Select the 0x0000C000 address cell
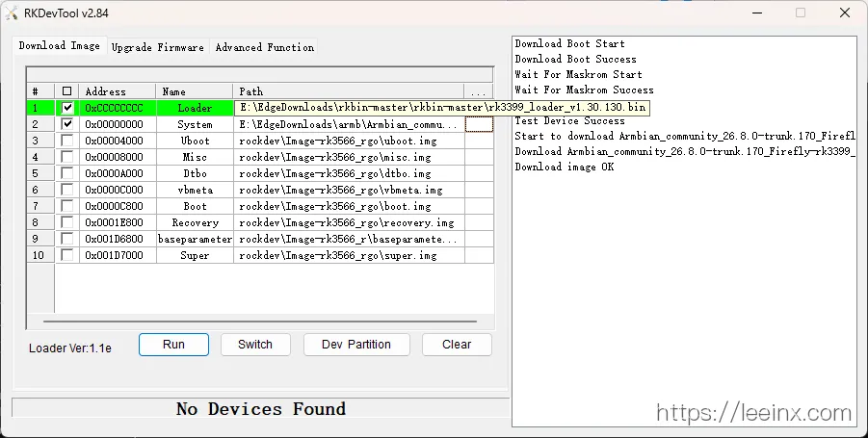The image size is (868, 438). (x=118, y=190)
